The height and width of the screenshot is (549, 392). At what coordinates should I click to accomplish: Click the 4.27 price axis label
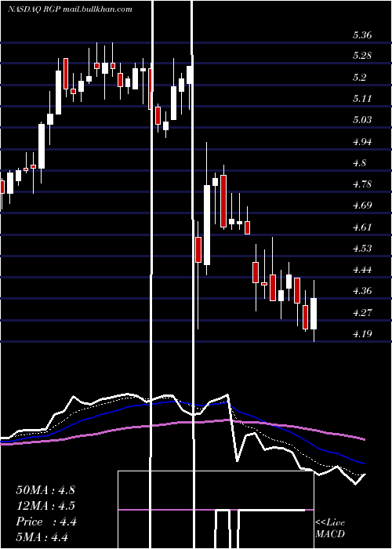tap(362, 312)
